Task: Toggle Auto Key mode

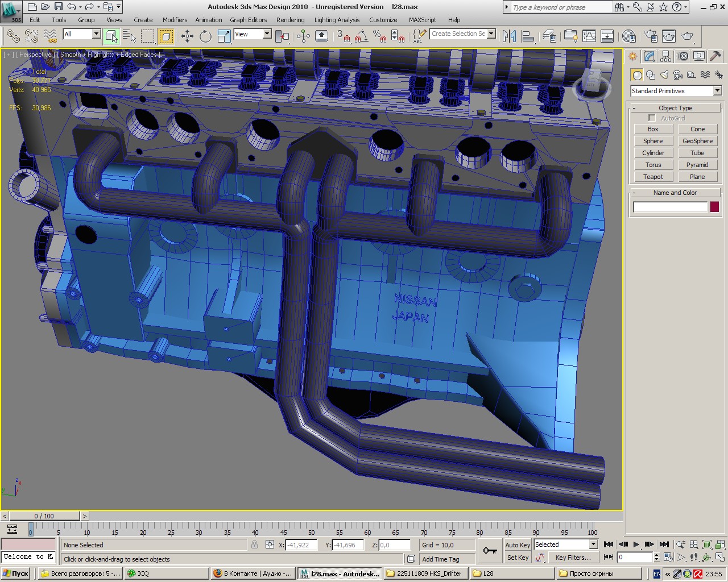Action: pyautogui.click(x=518, y=544)
